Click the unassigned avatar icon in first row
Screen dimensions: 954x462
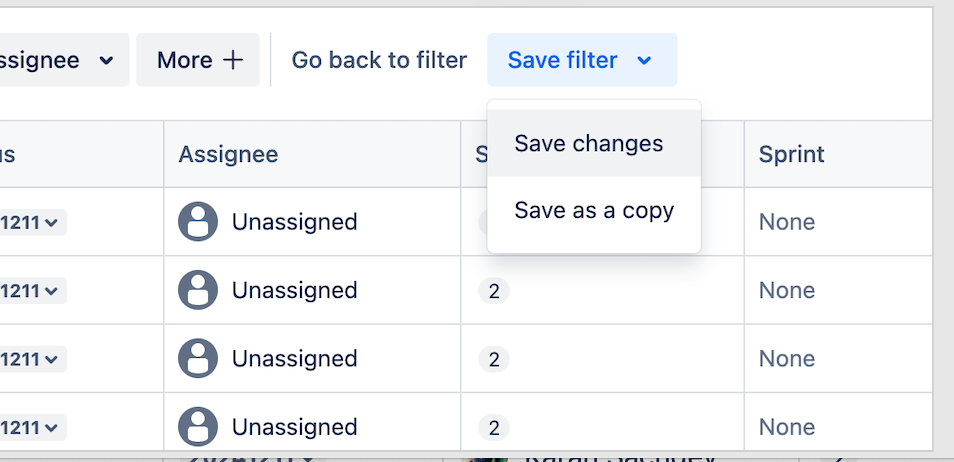click(198, 222)
